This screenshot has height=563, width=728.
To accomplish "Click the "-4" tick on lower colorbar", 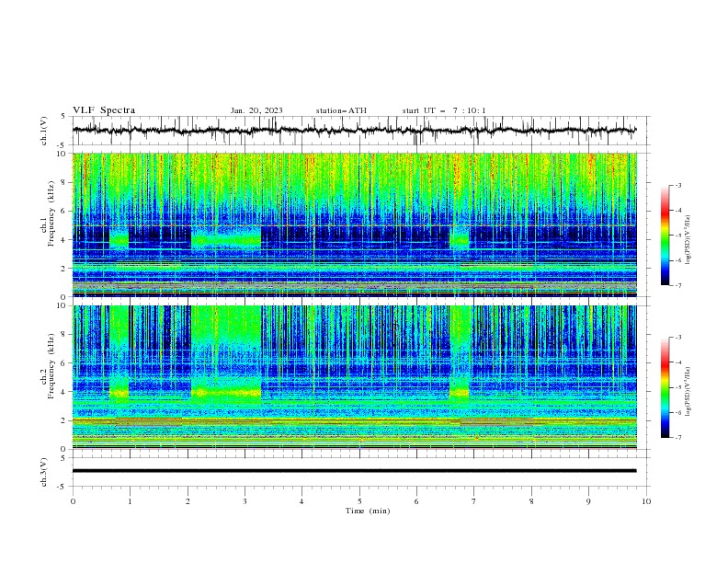I will coord(677,362).
